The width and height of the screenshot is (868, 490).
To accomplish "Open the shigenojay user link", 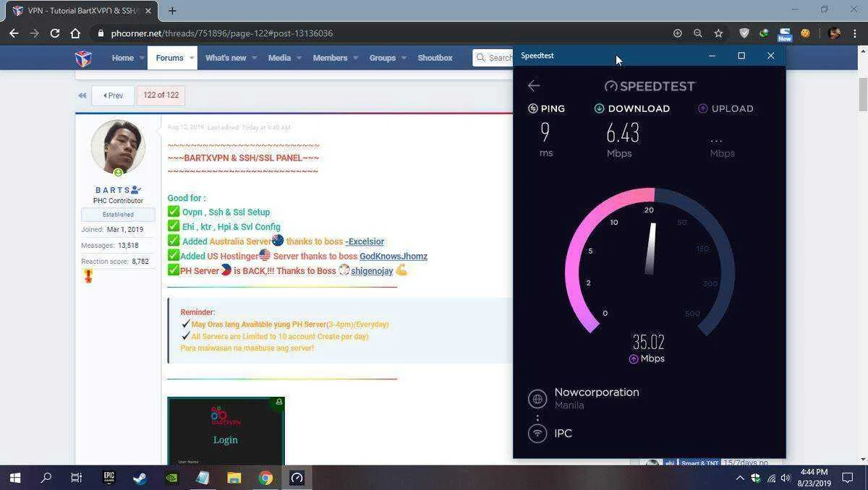I will point(372,271).
